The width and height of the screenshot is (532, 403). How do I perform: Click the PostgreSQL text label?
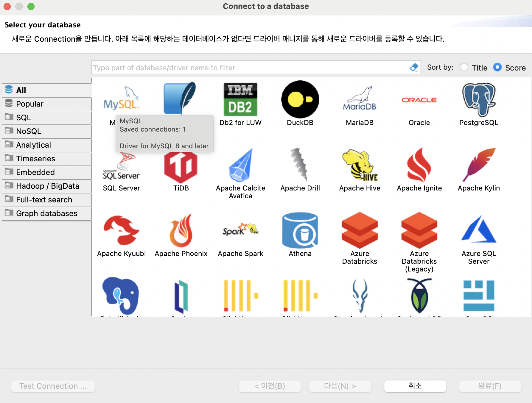[479, 123]
